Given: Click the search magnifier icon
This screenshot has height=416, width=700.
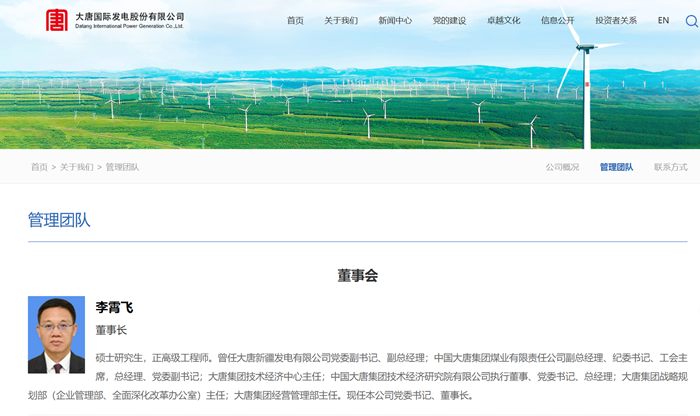Looking at the screenshot, I should (x=692, y=20).
